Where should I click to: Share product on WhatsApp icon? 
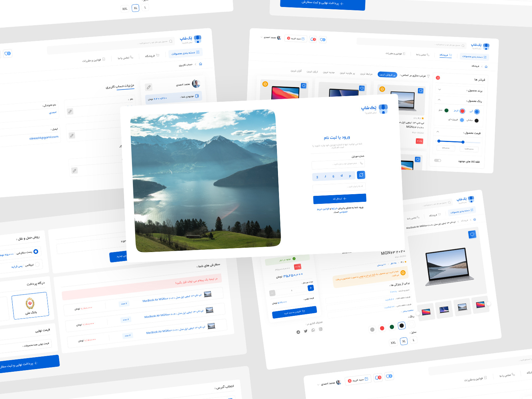click(313, 330)
